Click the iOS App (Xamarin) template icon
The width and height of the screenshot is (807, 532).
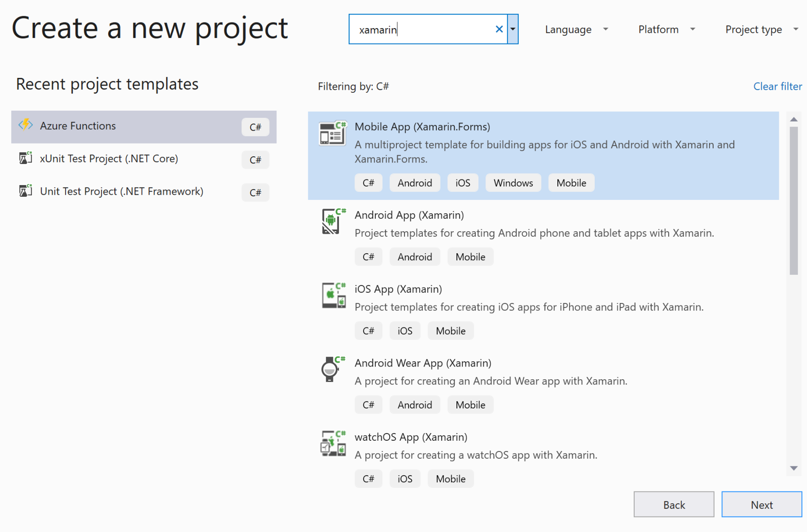(x=334, y=296)
